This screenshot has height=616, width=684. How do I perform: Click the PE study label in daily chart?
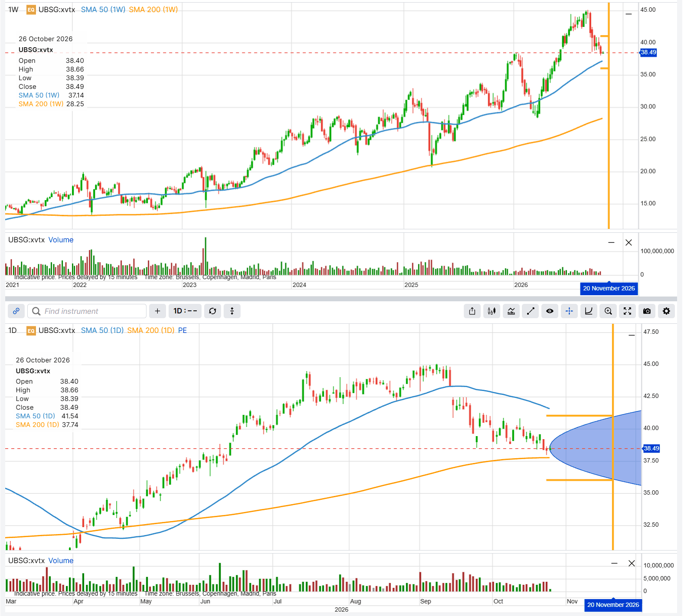182,330
